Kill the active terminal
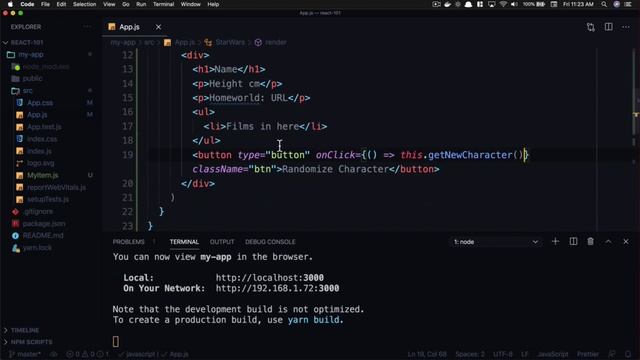The image size is (640, 360). 591,242
